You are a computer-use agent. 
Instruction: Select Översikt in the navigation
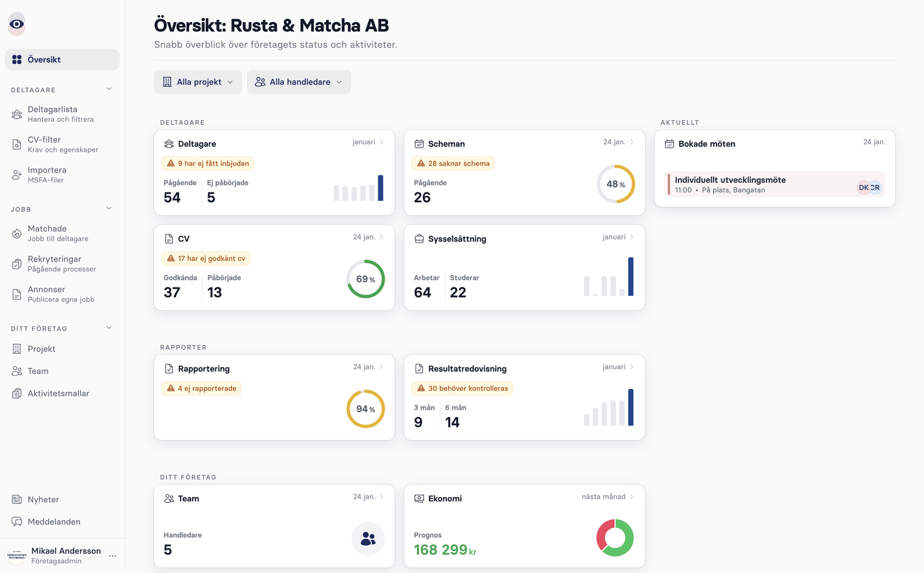[62, 59]
